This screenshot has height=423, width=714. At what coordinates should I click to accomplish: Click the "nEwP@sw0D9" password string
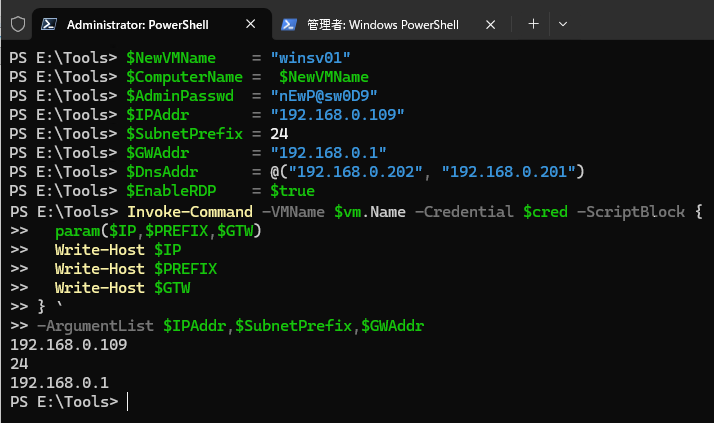324,96
